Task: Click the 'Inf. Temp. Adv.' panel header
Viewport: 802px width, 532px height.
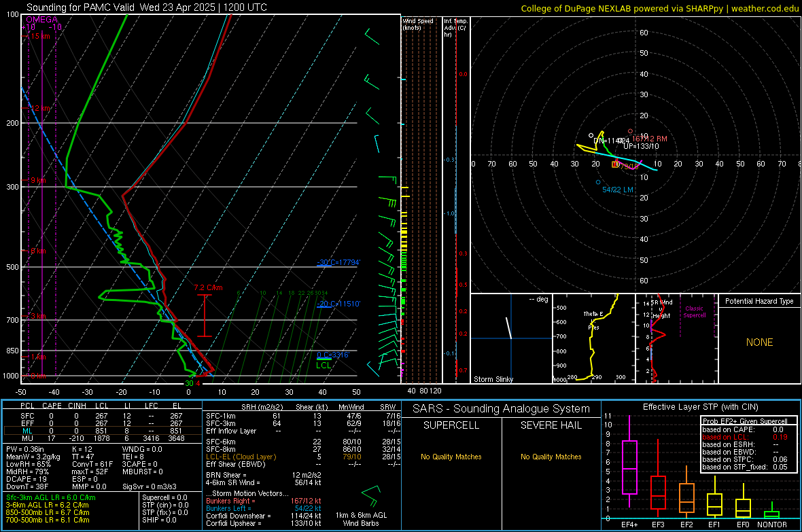Action: tap(455, 28)
